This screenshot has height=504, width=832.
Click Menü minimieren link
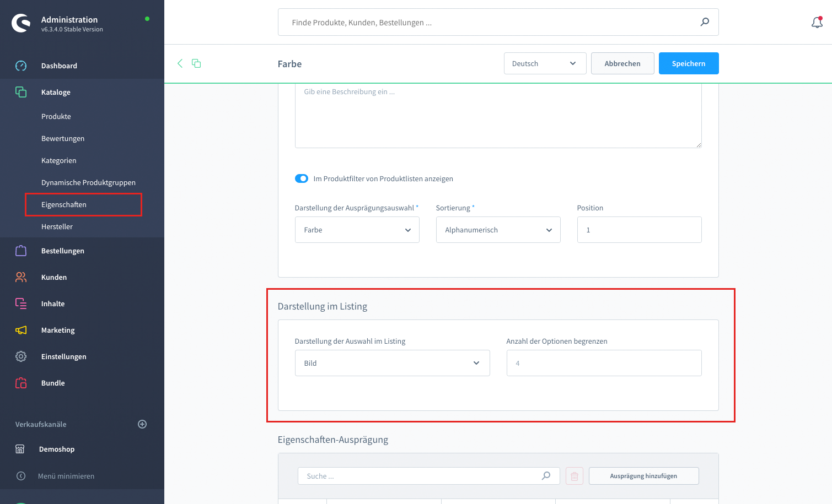pyautogui.click(x=66, y=476)
